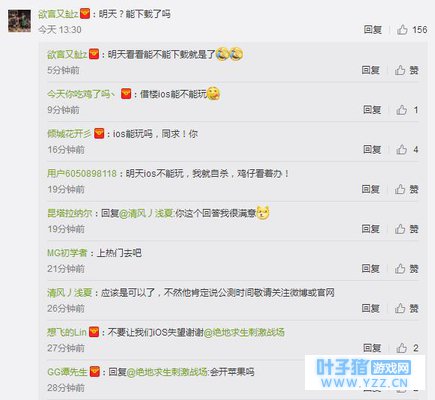The height and width of the screenshot is (400, 435).
Task: Thumbs-up the 用户6050898118 reply
Action: click(407, 189)
